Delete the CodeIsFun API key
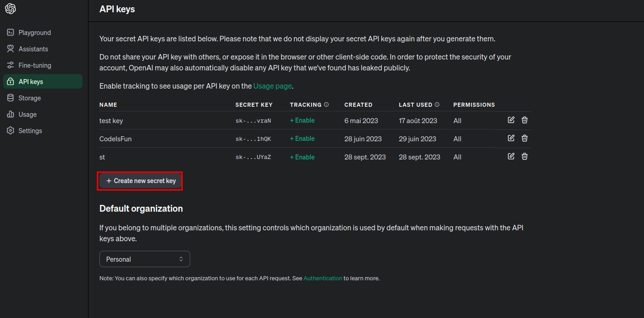Viewport: 644px width, 318px height. 525,138
